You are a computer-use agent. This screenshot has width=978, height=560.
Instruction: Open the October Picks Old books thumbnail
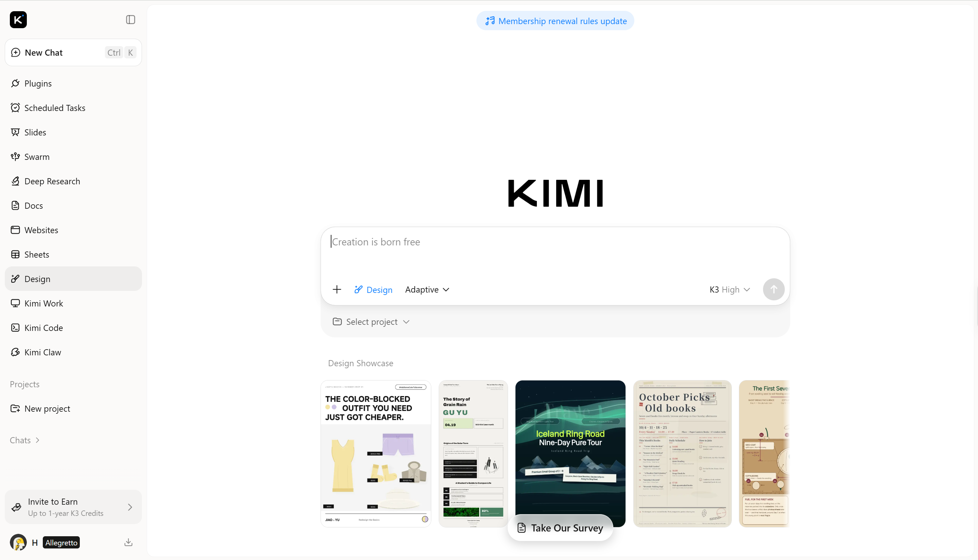click(682, 453)
